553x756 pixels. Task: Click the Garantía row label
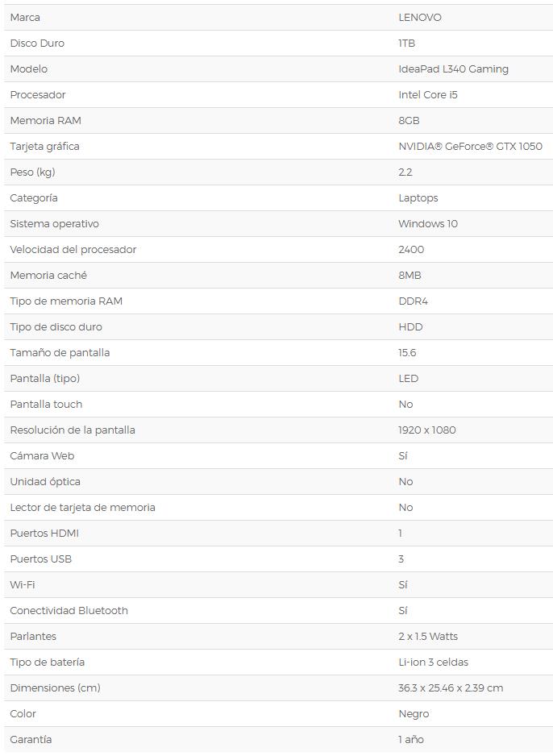pos(31,739)
